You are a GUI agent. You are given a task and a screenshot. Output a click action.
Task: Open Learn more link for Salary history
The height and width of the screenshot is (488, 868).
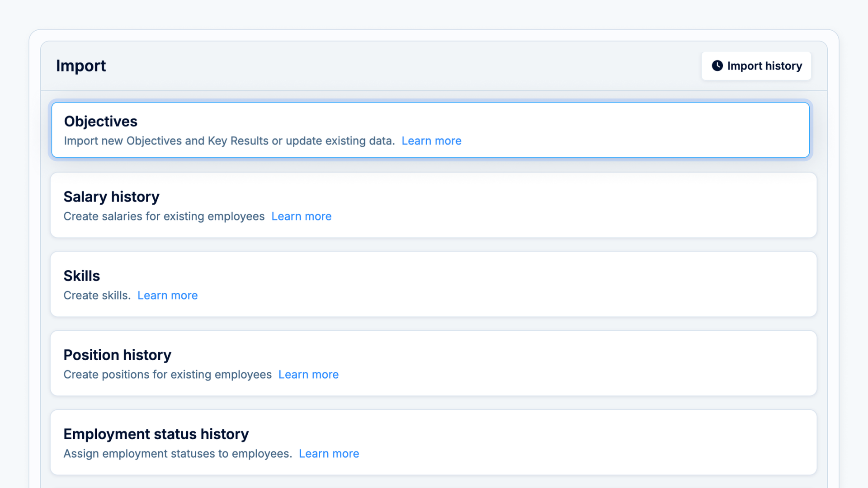tap(301, 216)
